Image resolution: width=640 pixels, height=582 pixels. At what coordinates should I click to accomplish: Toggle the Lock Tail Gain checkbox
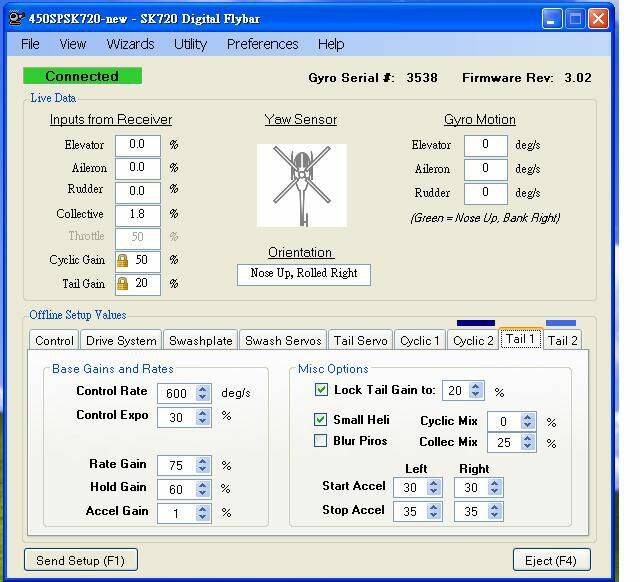(x=321, y=390)
